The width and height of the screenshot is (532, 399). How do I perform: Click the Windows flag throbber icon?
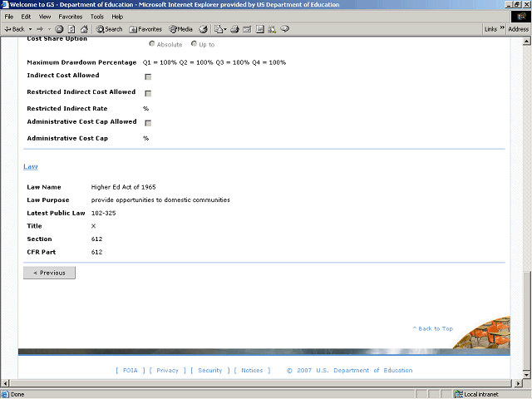tap(521, 17)
